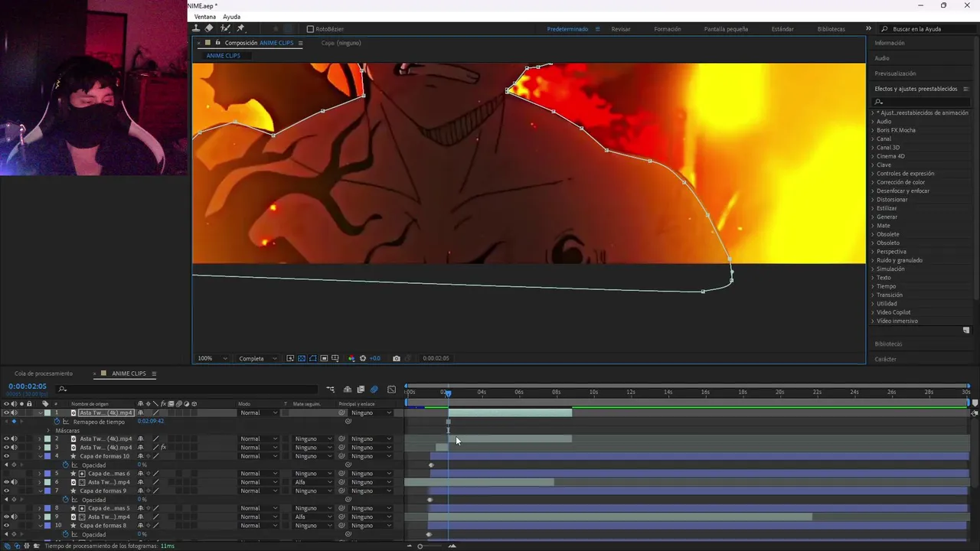Toggle shy layers hide switch

pyautogui.click(x=347, y=390)
